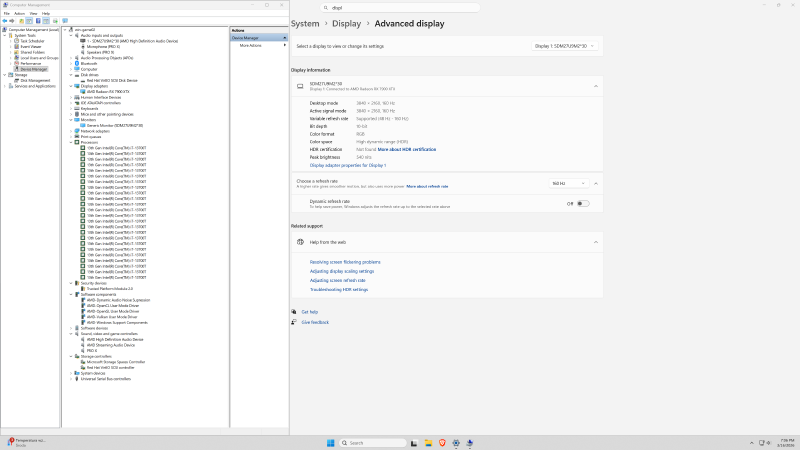Open Display adapter properties for Display 1

(x=348, y=165)
